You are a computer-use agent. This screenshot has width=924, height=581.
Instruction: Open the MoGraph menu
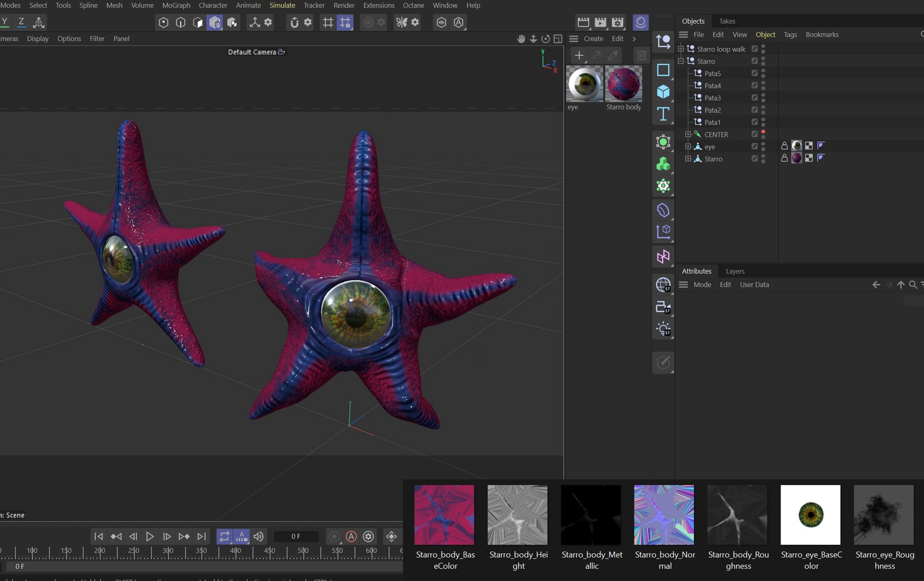(176, 5)
